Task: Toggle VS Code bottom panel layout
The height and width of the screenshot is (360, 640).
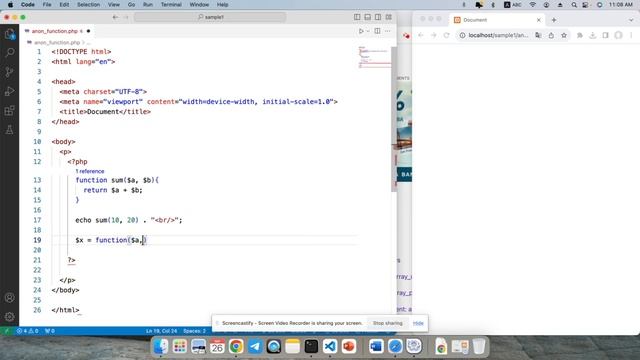Action: [367, 17]
